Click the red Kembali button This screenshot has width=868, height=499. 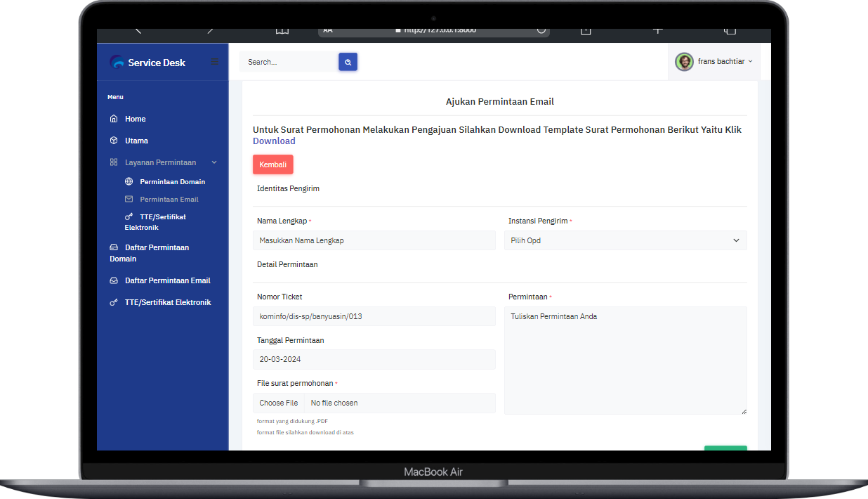[x=273, y=164]
